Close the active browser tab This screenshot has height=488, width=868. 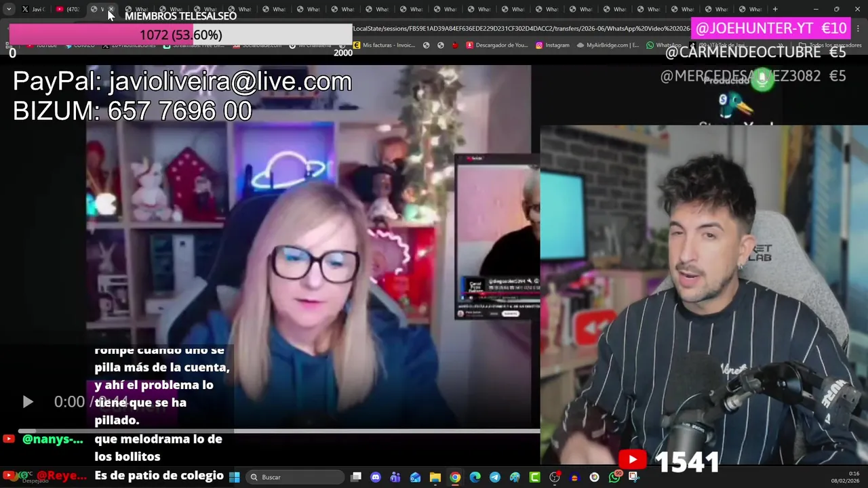pyautogui.click(x=111, y=9)
